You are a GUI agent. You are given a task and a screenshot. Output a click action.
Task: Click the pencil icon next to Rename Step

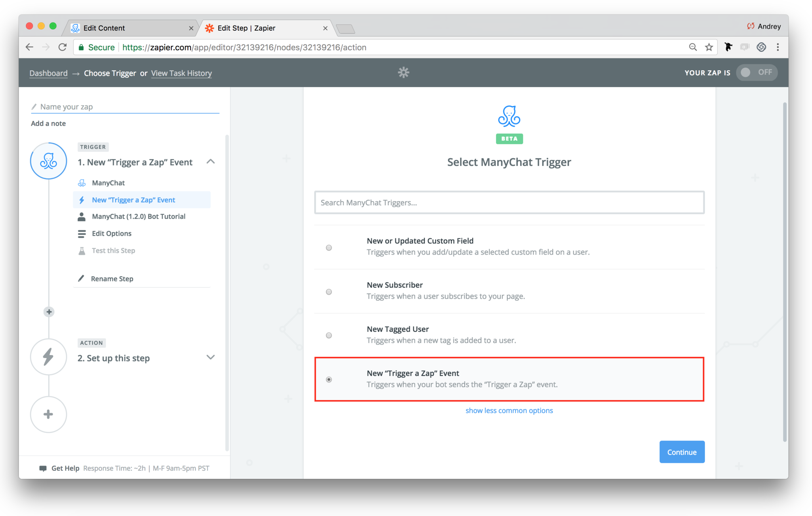pyautogui.click(x=81, y=278)
